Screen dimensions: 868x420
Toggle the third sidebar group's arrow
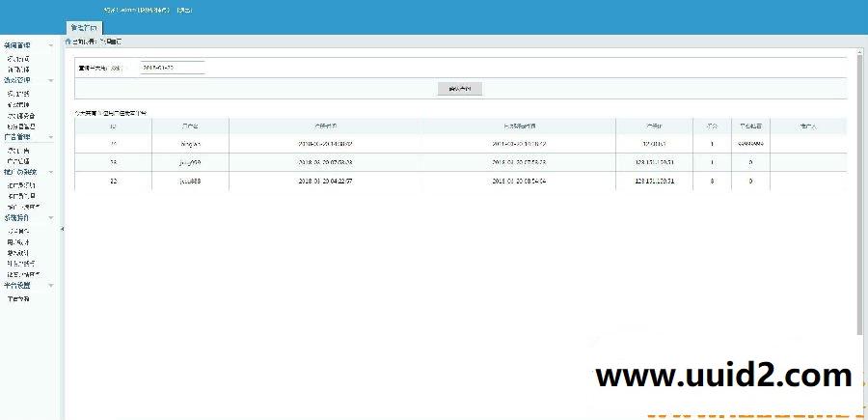click(52, 137)
